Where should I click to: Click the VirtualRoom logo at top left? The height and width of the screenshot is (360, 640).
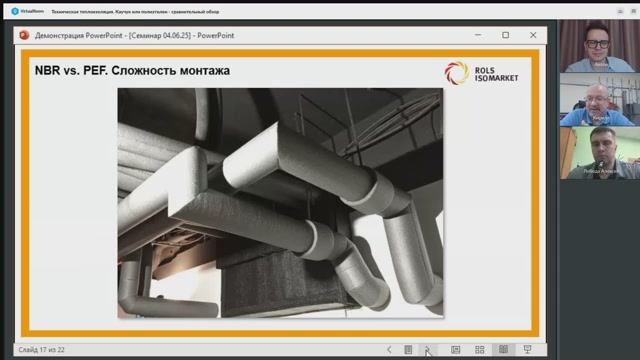click(27, 11)
